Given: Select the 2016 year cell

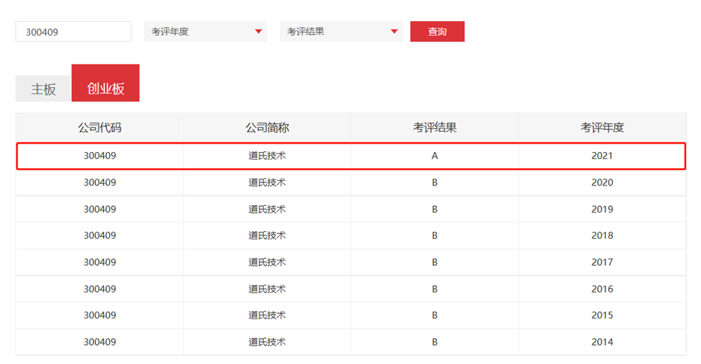Looking at the screenshot, I should [x=602, y=289].
